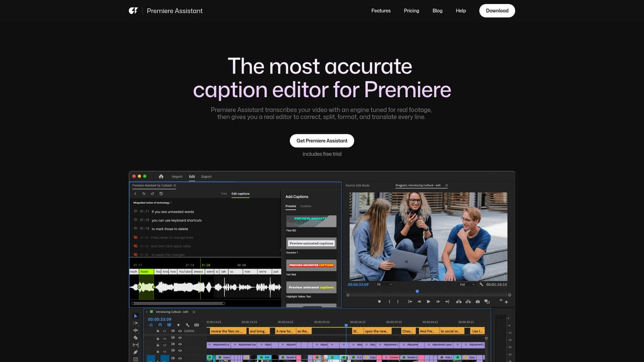Viewport: 644px width, 362px height.
Task: Expand the more transport buttons chevron
Action: [501, 300]
